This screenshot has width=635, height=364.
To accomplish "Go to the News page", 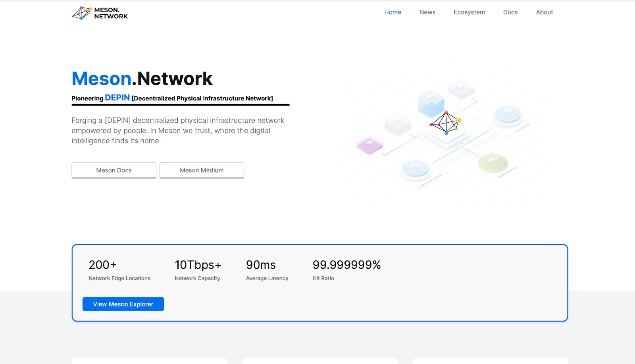I will point(427,12).
